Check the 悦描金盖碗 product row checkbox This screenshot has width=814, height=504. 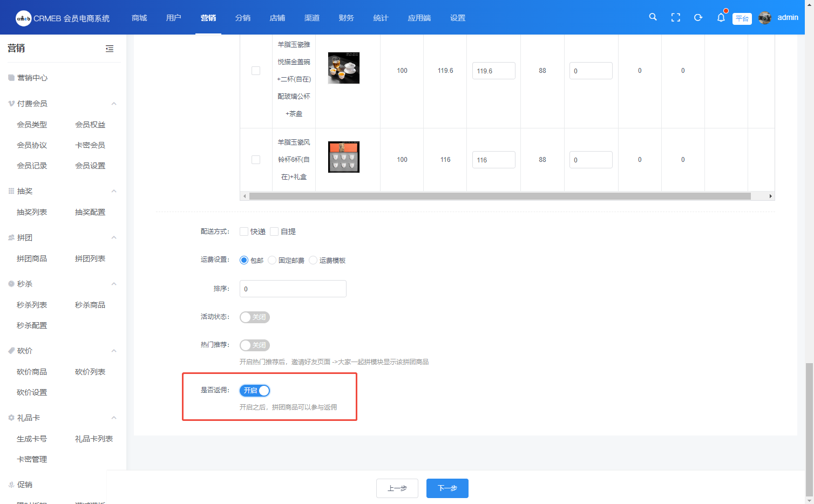[256, 71]
